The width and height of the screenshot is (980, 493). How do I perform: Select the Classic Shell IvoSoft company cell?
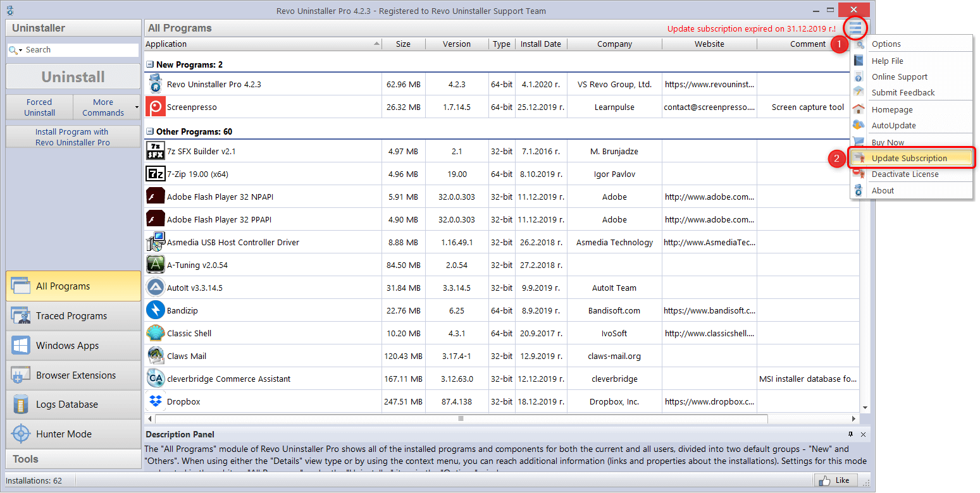click(x=614, y=333)
